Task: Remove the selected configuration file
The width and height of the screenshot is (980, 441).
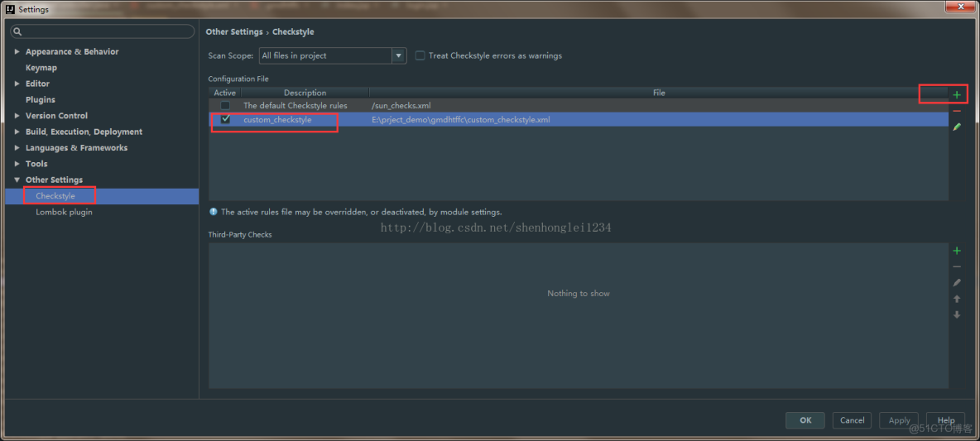Action: click(x=957, y=111)
